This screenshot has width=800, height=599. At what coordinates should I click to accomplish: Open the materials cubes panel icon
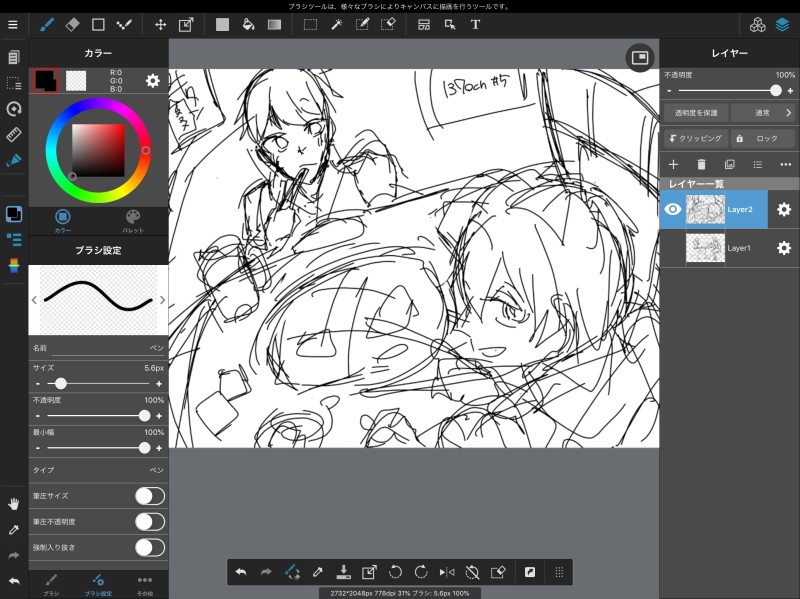click(758, 24)
